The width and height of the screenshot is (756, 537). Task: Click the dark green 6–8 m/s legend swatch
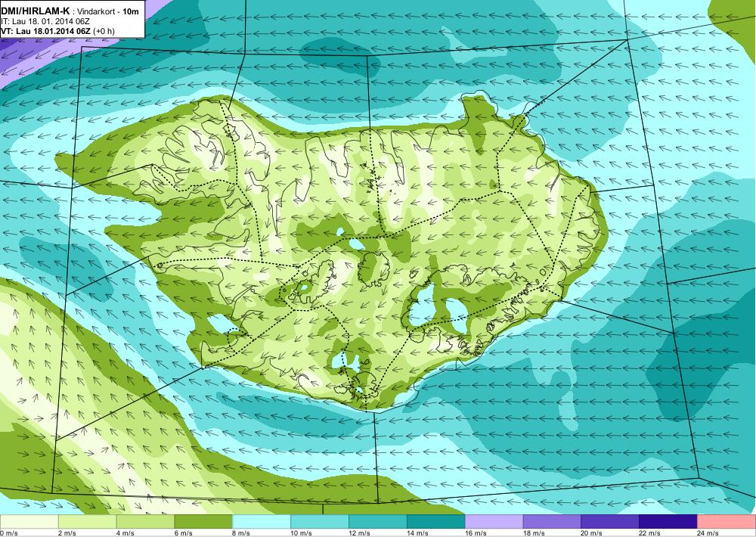[x=203, y=522]
